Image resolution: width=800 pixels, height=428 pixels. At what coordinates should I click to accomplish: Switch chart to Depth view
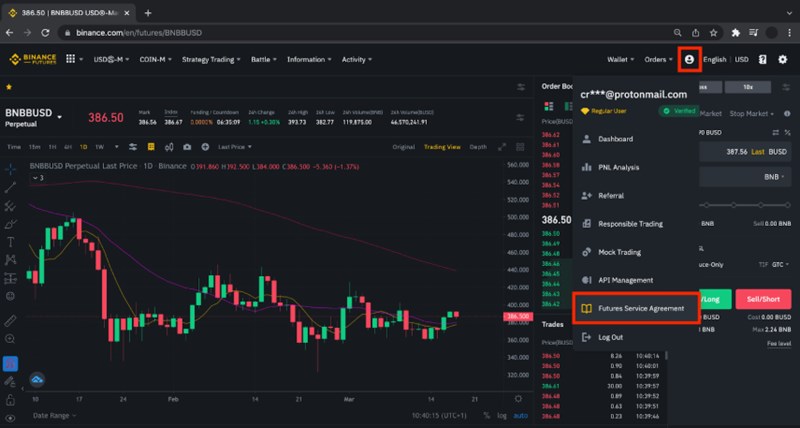pyautogui.click(x=479, y=146)
